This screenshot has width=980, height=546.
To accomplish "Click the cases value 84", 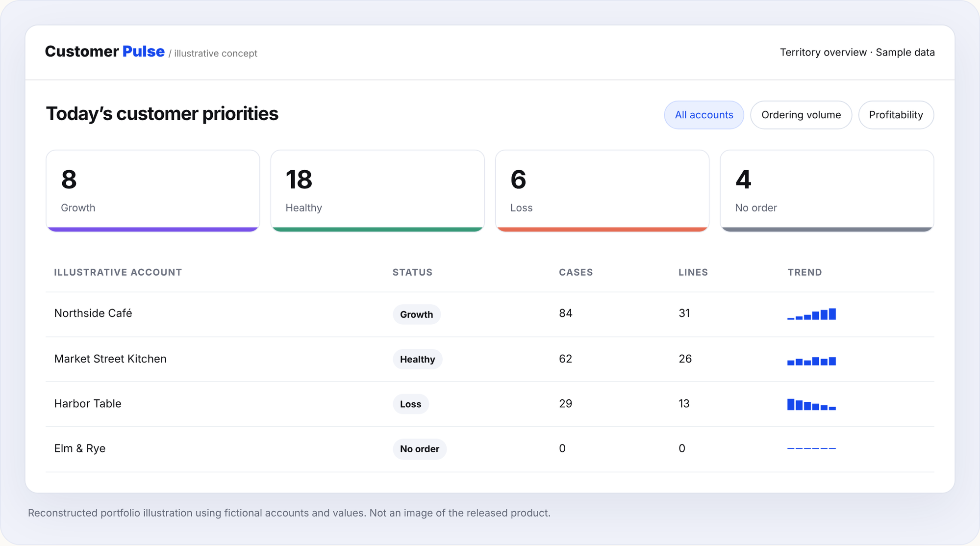I will pos(566,313).
